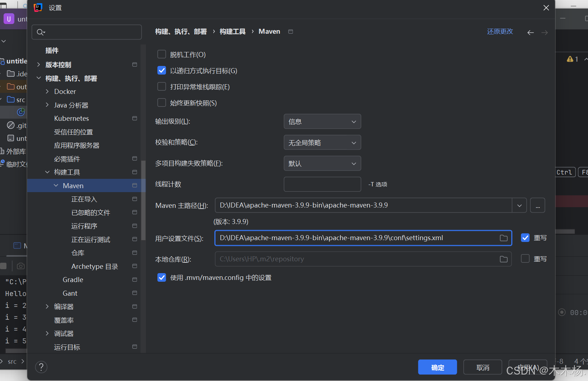Enable the 脱机工作(O) checkbox
588x381 pixels.
162,54
